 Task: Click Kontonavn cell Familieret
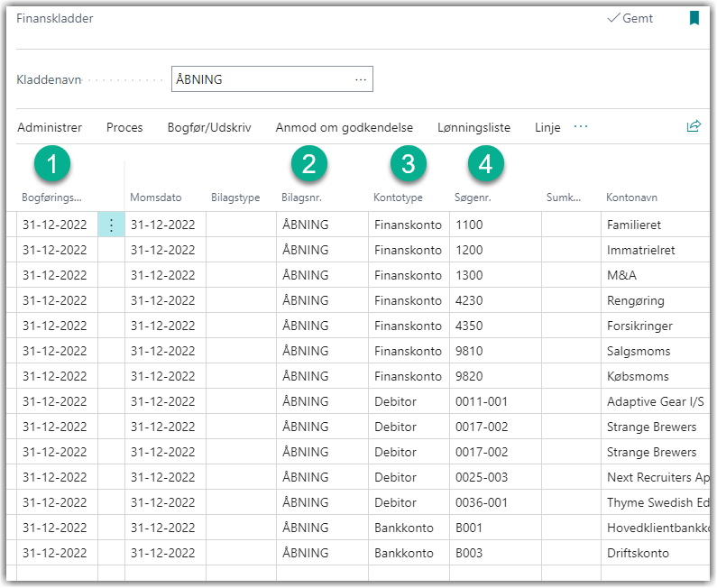[x=656, y=225]
